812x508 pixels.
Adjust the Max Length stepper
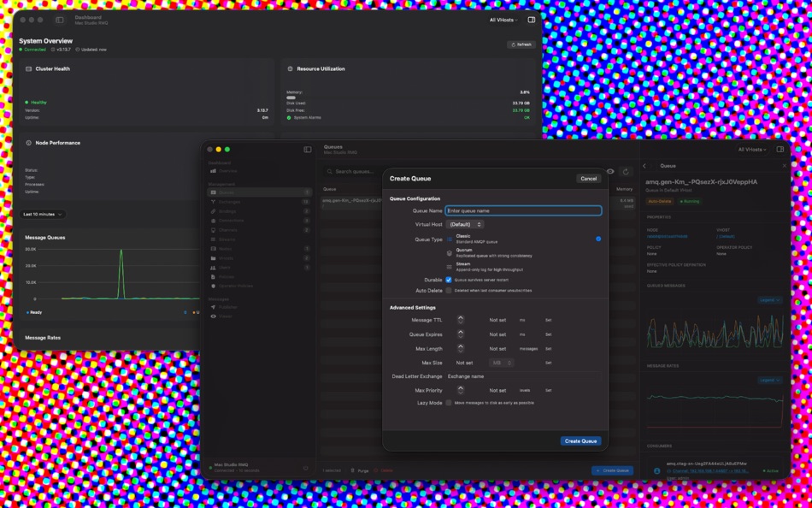[x=461, y=349]
